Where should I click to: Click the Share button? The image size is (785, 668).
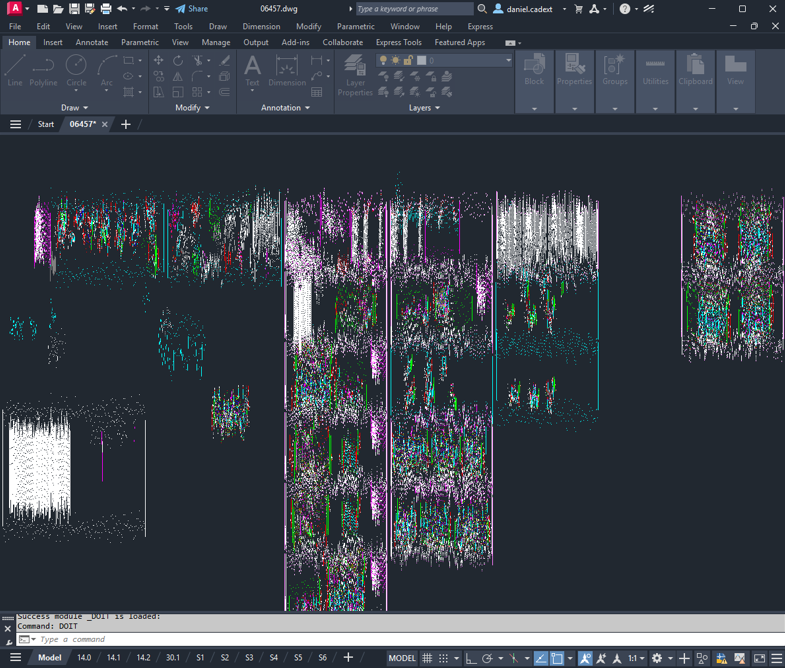pyautogui.click(x=192, y=9)
